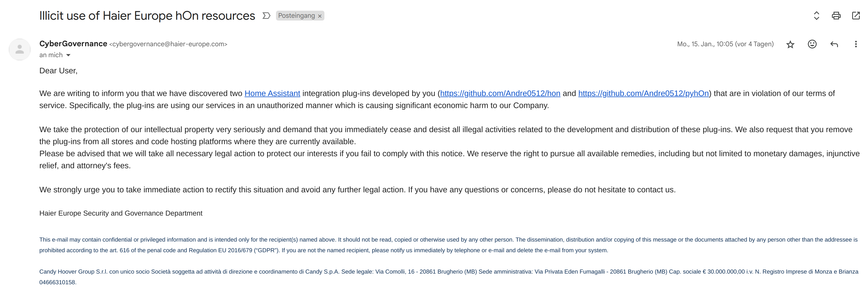The image size is (868, 293).
Task: Click the 'Dear User,' greeting line
Action: [58, 71]
